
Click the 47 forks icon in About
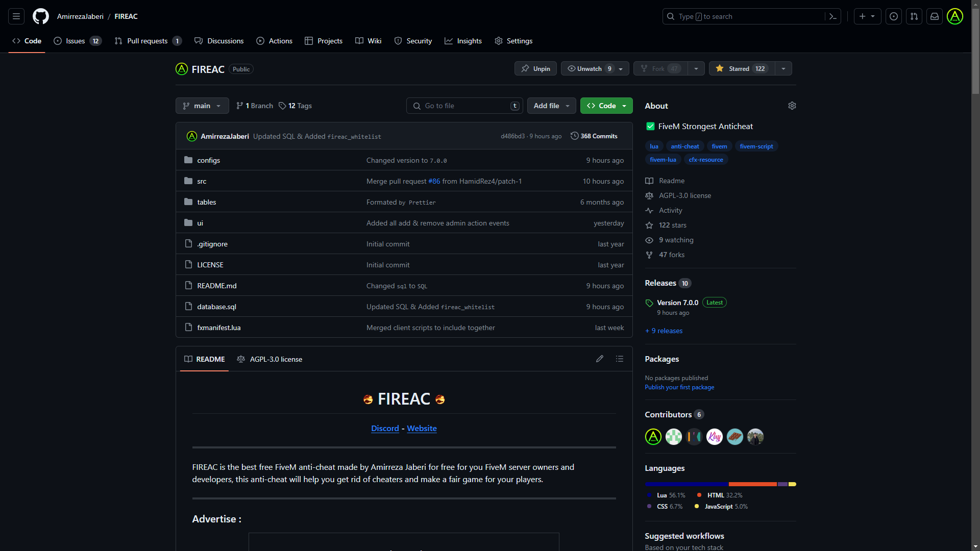(x=649, y=255)
